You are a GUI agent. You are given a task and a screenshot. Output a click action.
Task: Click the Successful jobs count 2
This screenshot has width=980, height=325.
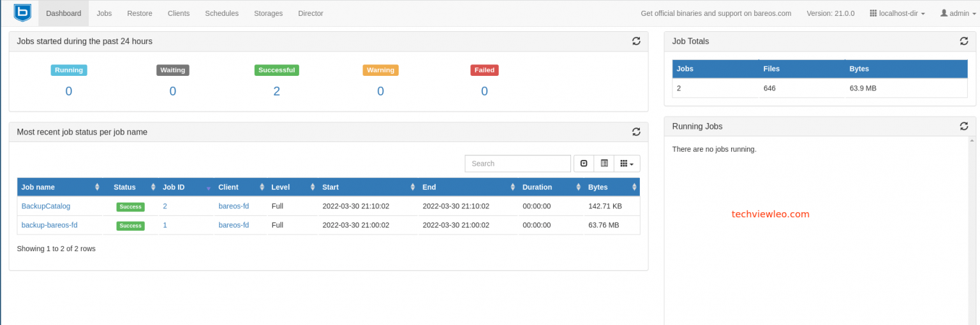click(x=277, y=91)
